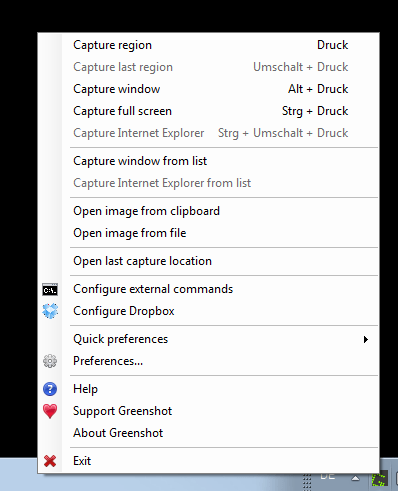Choose Open image from file

coord(209,233)
